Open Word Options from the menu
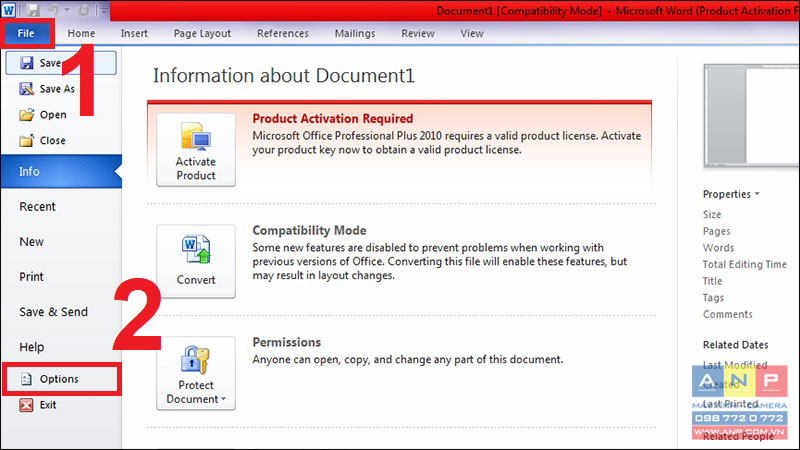The height and width of the screenshot is (450, 800). [62, 379]
